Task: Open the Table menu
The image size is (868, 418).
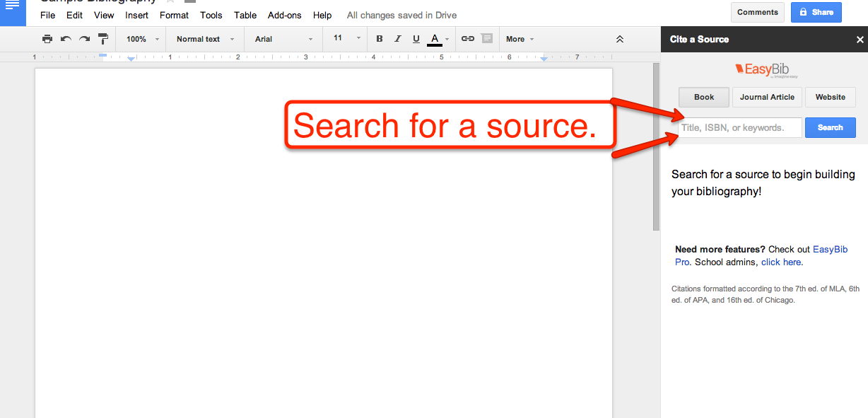Action: [x=245, y=15]
